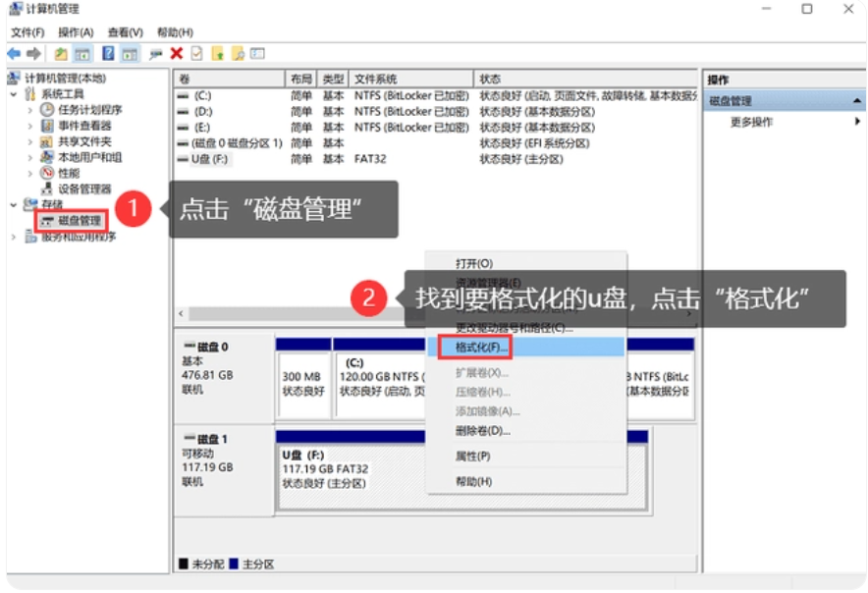Viewport: 868px width, 593px height.
Task: Select the 性能 performance icon in tree
Action: [47, 173]
